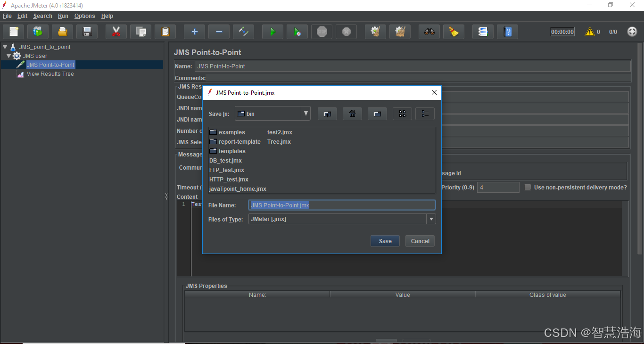
Task: Click the Help question mark icon
Action: [507, 32]
